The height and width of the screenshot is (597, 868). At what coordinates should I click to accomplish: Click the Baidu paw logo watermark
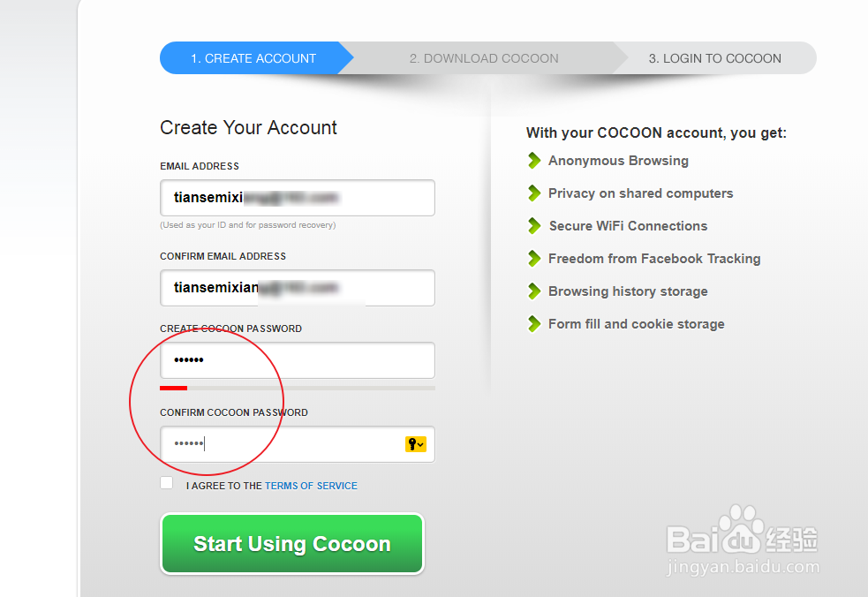coord(738,523)
